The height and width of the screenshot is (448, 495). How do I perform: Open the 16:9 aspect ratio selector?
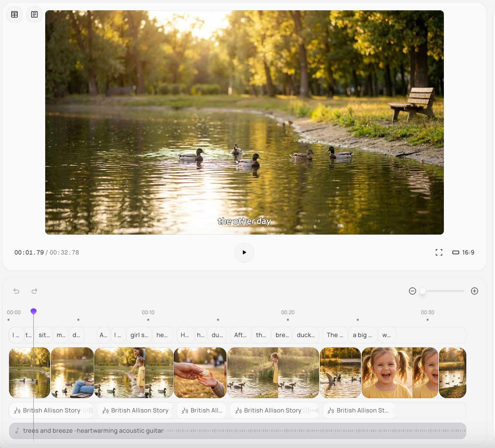coord(463,252)
